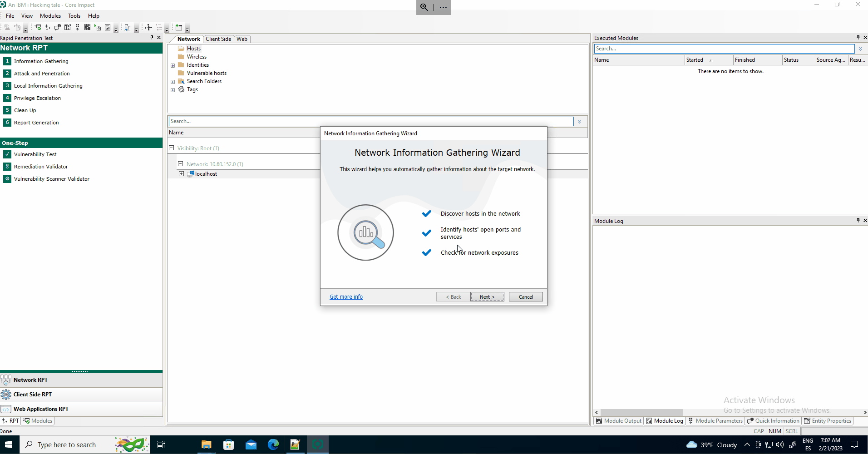Click the copy workspace toolbar icon

[128, 27]
